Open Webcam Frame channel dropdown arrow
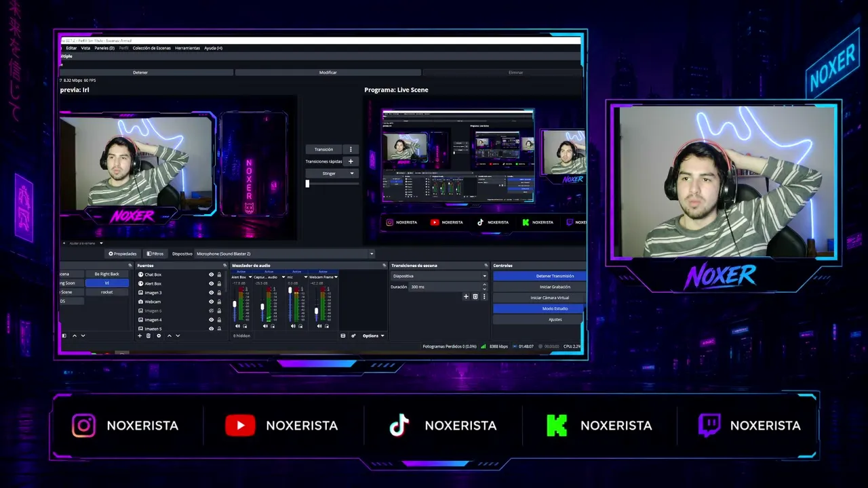Viewport: 868px width, 488px height. (x=336, y=277)
